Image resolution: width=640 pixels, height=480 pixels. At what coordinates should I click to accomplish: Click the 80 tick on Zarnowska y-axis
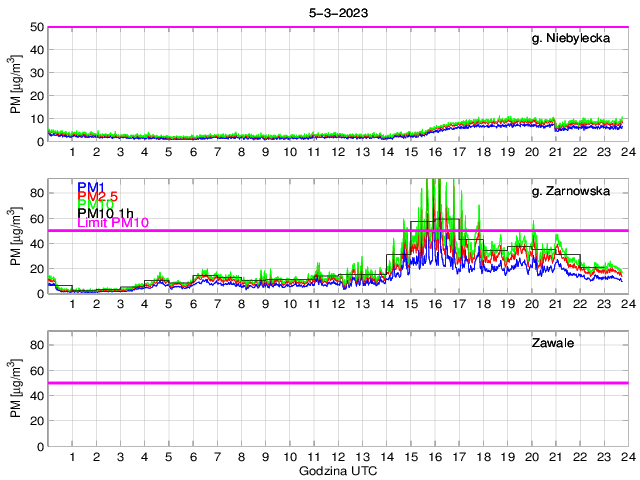(x=37, y=192)
